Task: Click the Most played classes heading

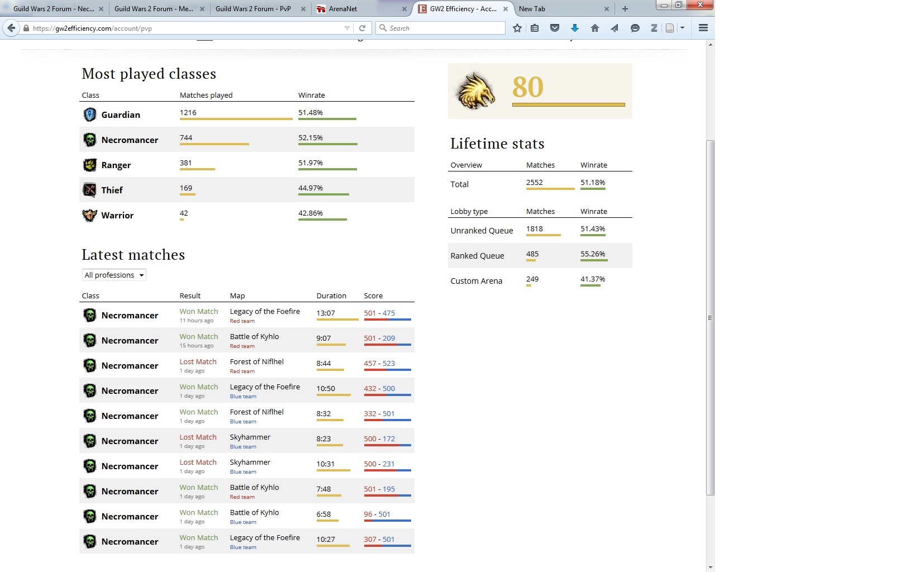Action: point(149,74)
